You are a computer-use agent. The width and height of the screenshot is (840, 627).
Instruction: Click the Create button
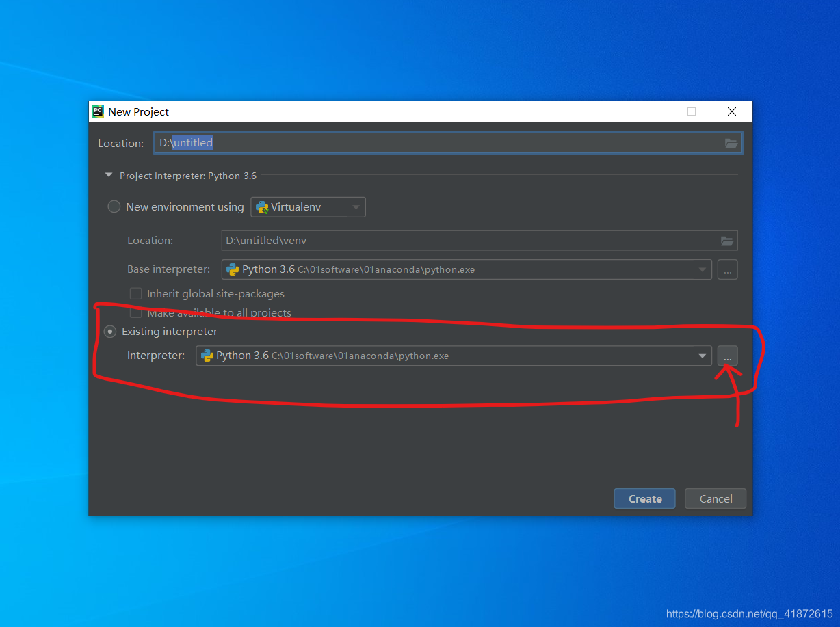644,498
